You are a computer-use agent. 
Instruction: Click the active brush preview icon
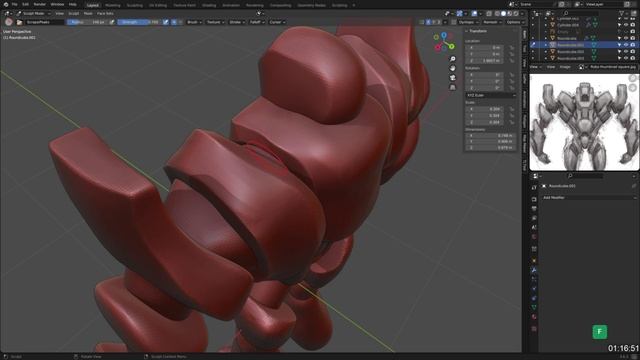(x=9, y=22)
